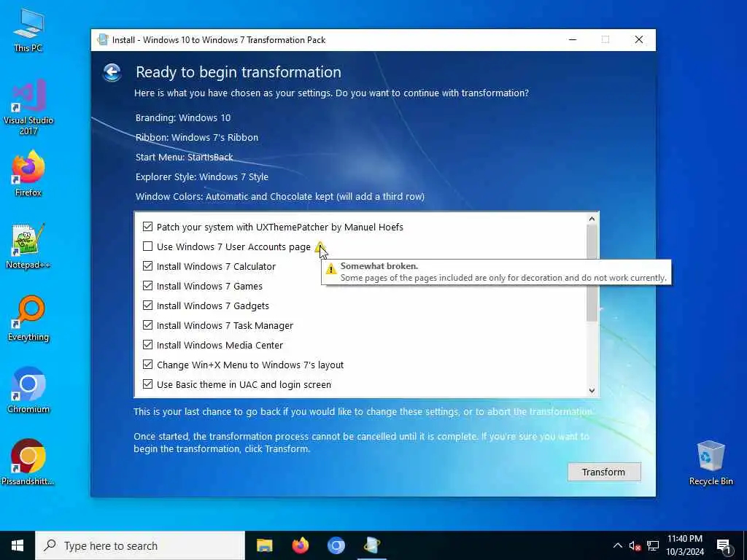Select the Pissandshitt desktop shortcut
This screenshot has width=747, height=560.
coord(28,463)
